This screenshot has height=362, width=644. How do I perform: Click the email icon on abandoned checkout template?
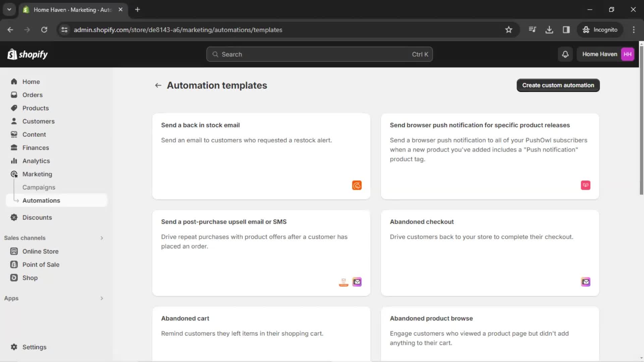pyautogui.click(x=585, y=282)
